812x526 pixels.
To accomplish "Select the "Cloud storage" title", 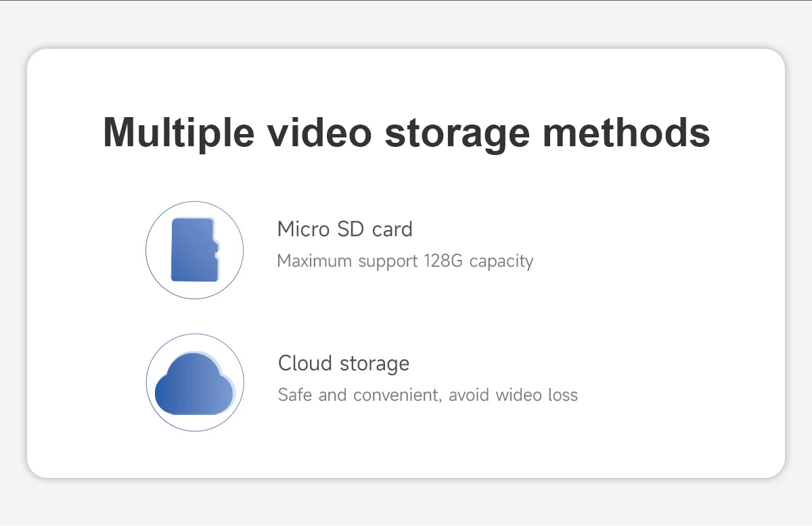I will point(343,363).
